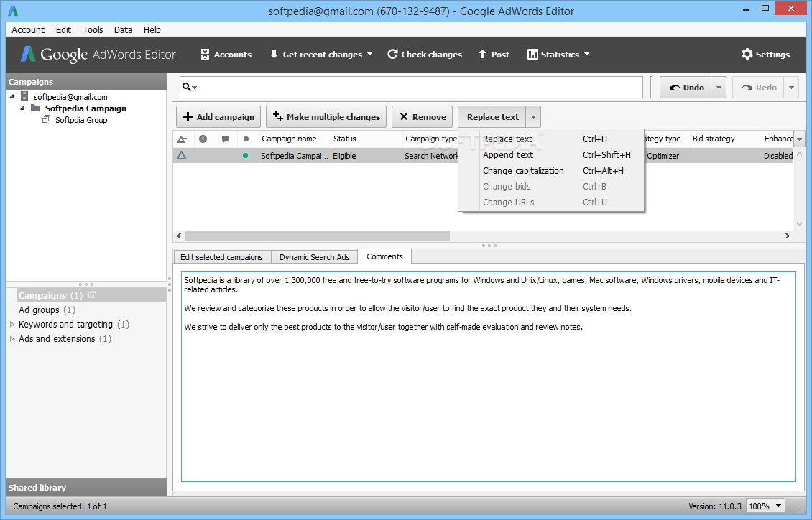Switch to the Comments tab
The height and width of the screenshot is (520, 812).
click(x=384, y=256)
